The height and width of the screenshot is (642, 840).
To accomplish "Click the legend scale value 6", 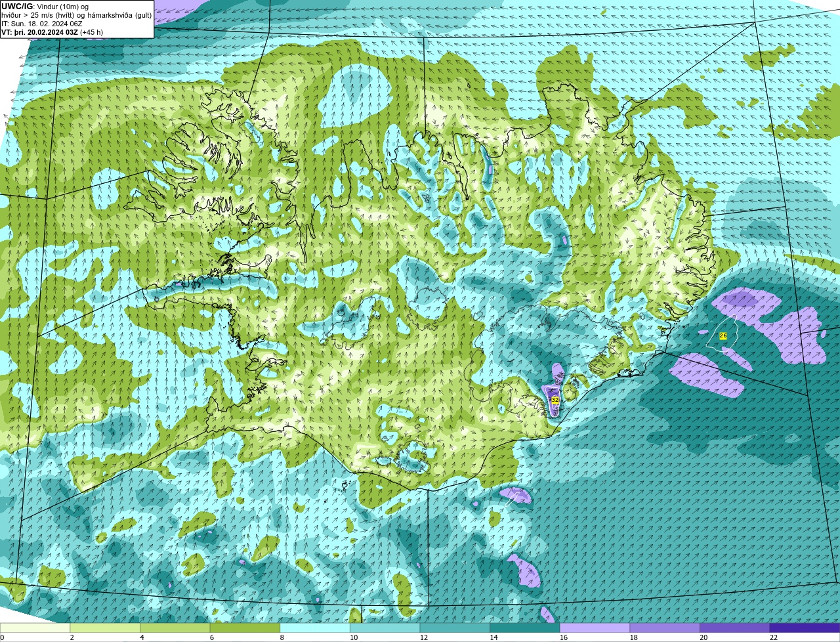I will pos(211,637).
